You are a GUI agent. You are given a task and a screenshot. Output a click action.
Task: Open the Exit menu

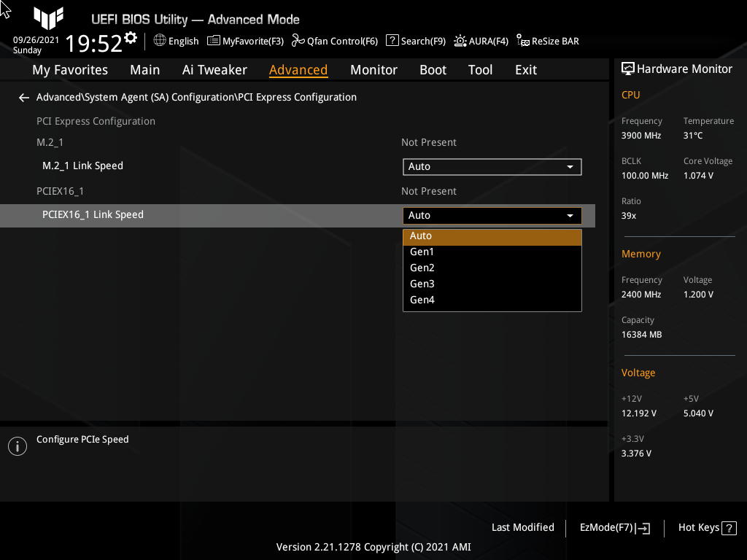point(525,69)
